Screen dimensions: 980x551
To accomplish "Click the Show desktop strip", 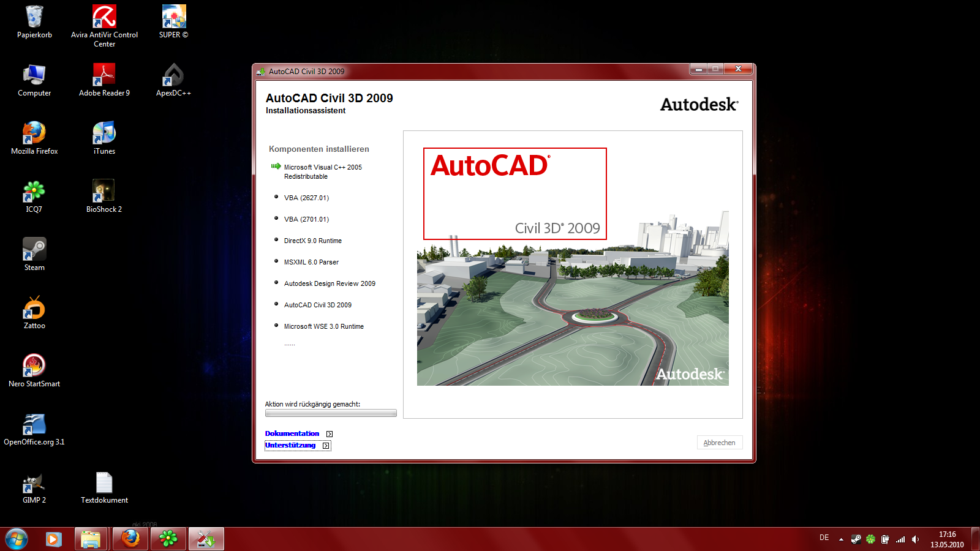I will coord(975,539).
